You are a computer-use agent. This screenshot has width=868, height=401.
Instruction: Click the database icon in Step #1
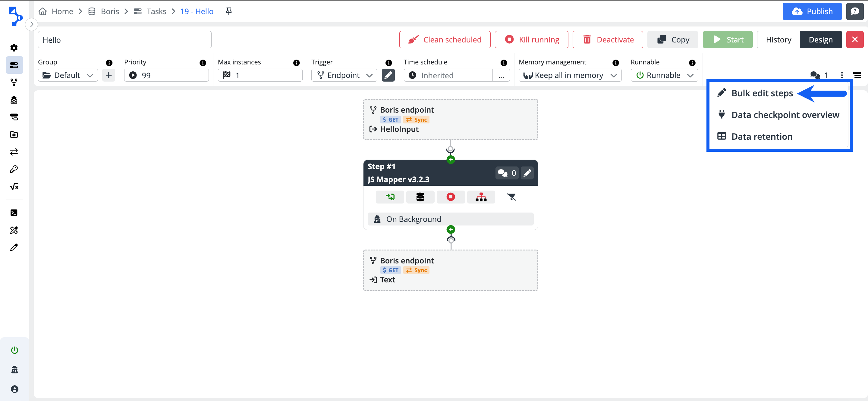point(420,197)
